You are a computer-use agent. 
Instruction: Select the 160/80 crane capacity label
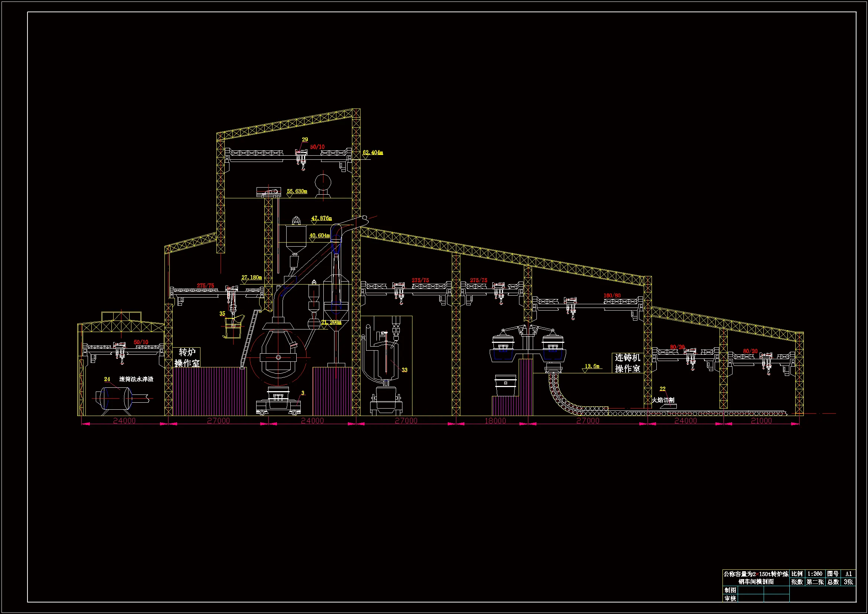pyautogui.click(x=612, y=295)
